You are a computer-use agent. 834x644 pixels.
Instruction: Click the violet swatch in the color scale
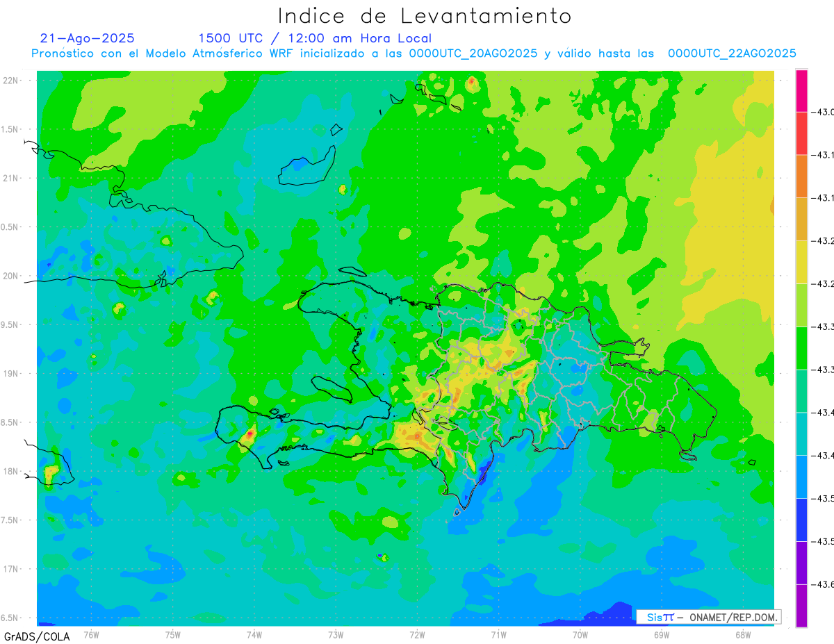coord(801,563)
